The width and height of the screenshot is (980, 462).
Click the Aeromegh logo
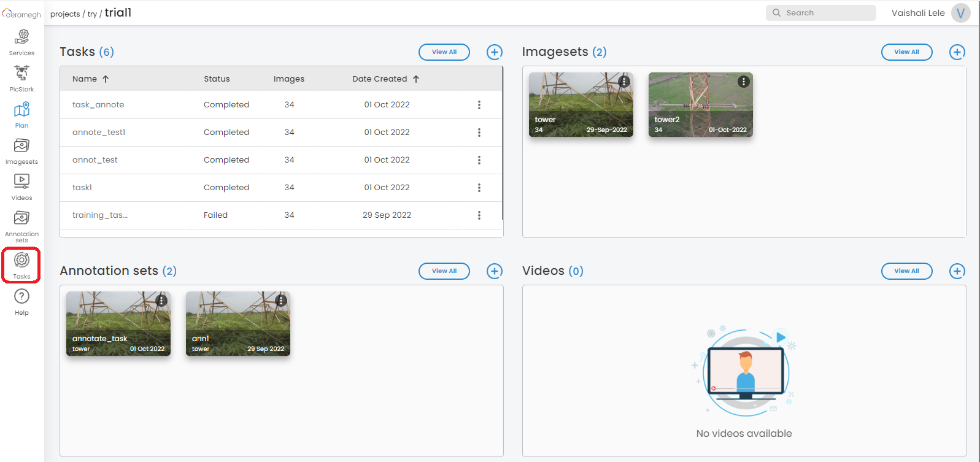[22, 13]
